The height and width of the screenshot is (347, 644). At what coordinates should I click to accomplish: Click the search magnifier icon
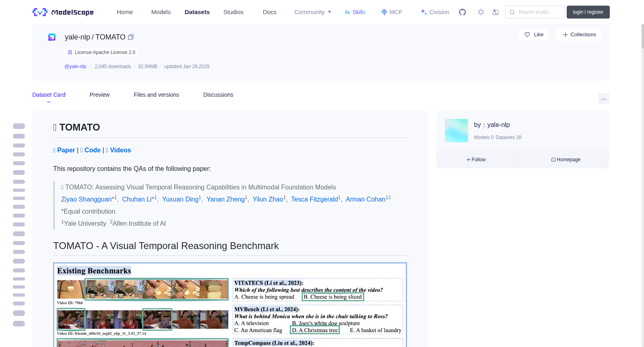point(512,12)
